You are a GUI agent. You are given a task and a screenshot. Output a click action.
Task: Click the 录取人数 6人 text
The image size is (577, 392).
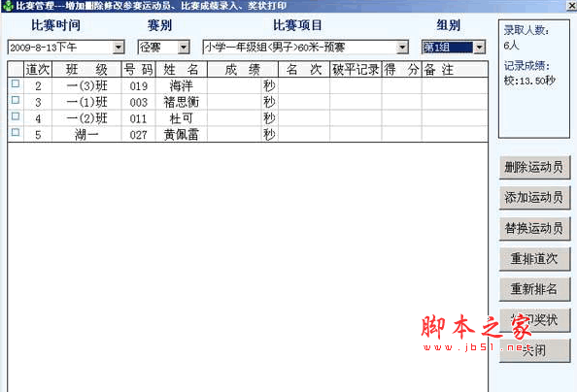click(526, 38)
